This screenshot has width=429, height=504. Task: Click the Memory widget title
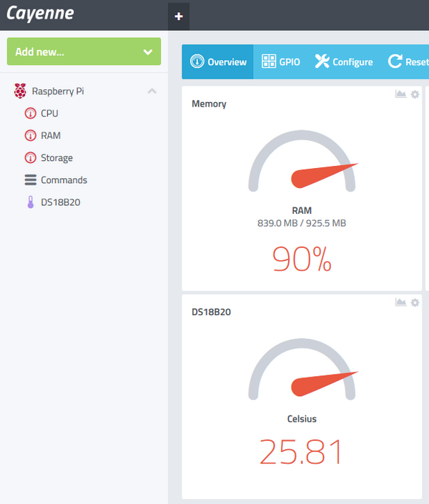[x=209, y=104]
